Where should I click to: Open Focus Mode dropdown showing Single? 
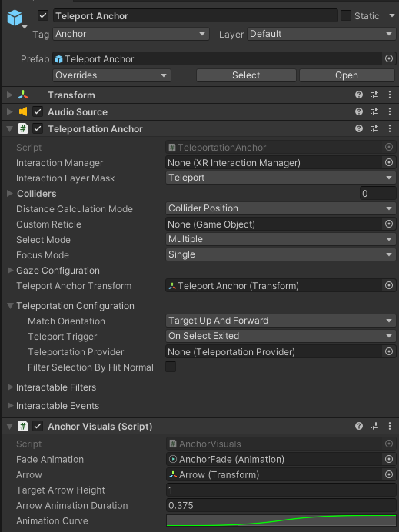coord(281,254)
